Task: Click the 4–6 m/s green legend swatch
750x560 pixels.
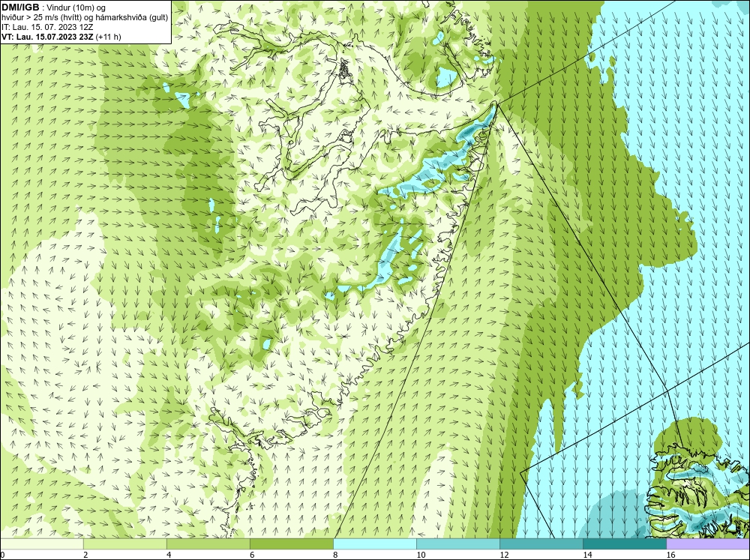Action: click(x=208, y=544)
